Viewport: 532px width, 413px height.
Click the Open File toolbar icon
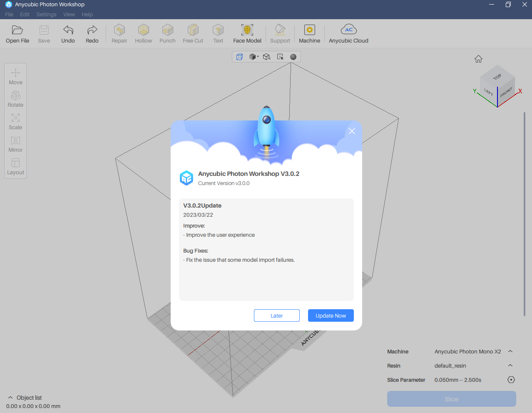coord(17,30)
